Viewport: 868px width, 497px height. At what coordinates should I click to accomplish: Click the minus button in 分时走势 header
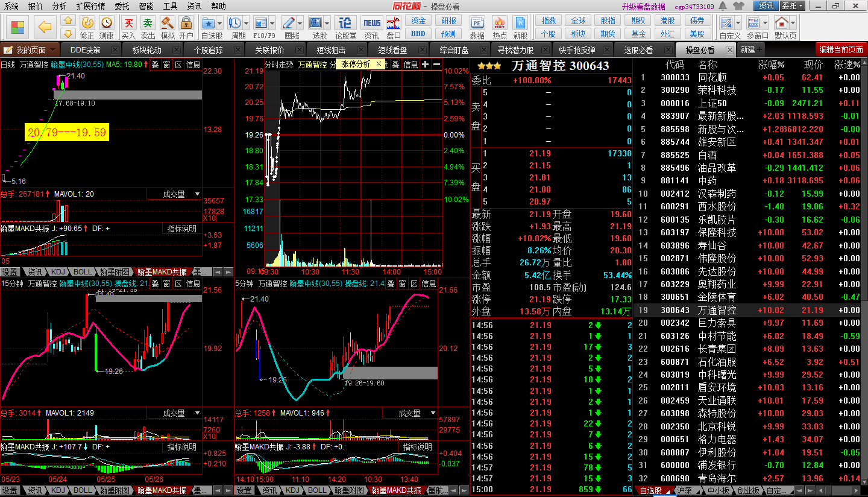436,64
